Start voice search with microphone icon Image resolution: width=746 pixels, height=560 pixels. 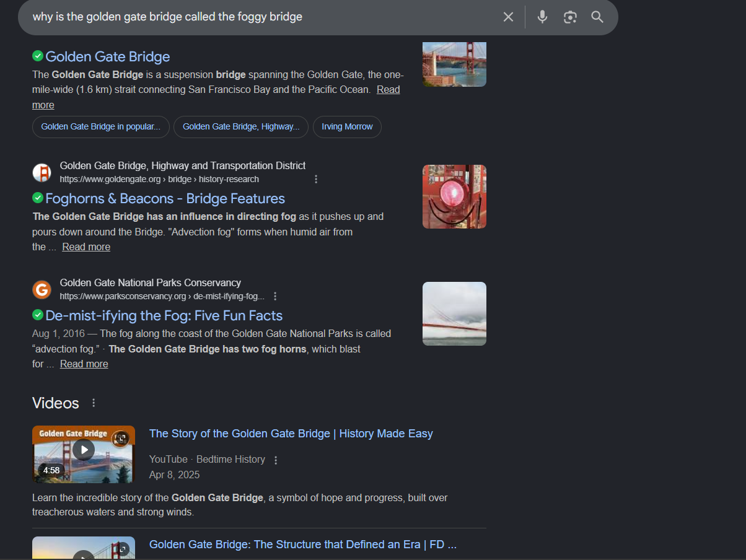[x=542, y=17]
